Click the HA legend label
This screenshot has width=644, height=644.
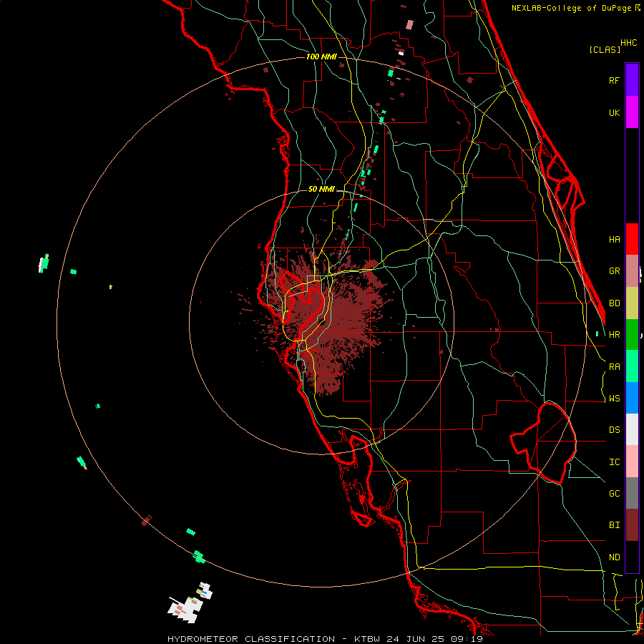(615, 240)
